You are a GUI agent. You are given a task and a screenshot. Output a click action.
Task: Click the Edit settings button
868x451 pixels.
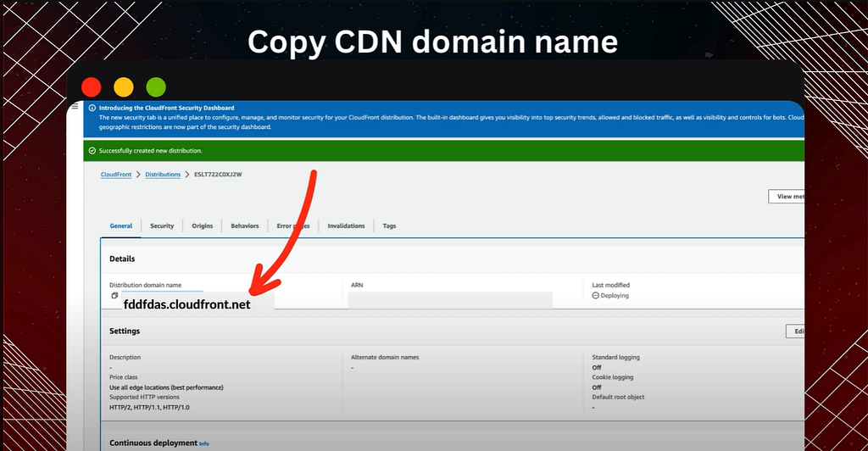(795, 331)
